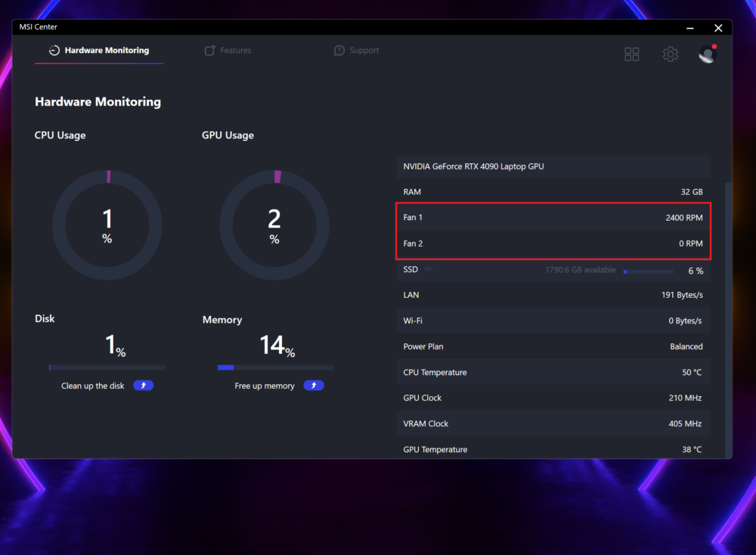Click the Disk usage progress bar
This screenshot has width=756, height=555.
[107, 367]
